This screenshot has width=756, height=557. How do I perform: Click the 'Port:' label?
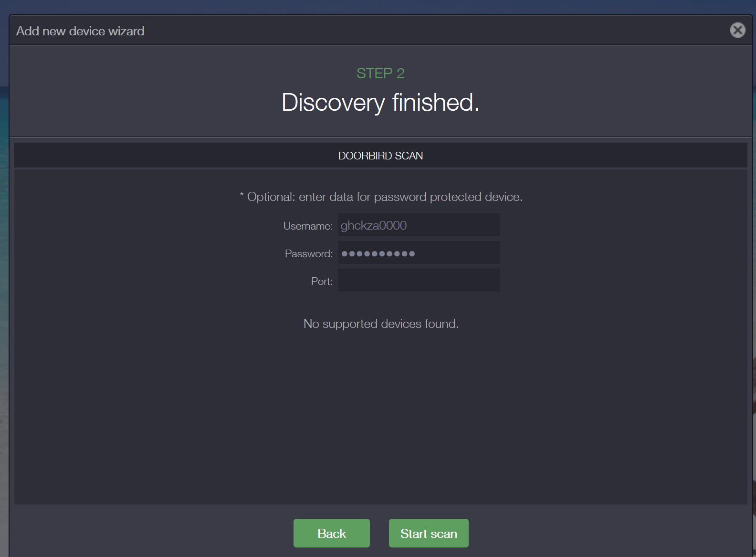(x=322, y=281)
